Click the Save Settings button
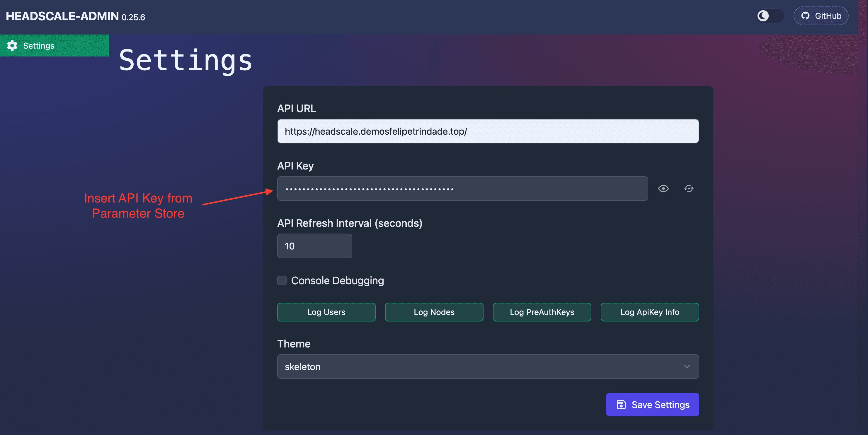This screenshot has width=868, height=435. 652,404
